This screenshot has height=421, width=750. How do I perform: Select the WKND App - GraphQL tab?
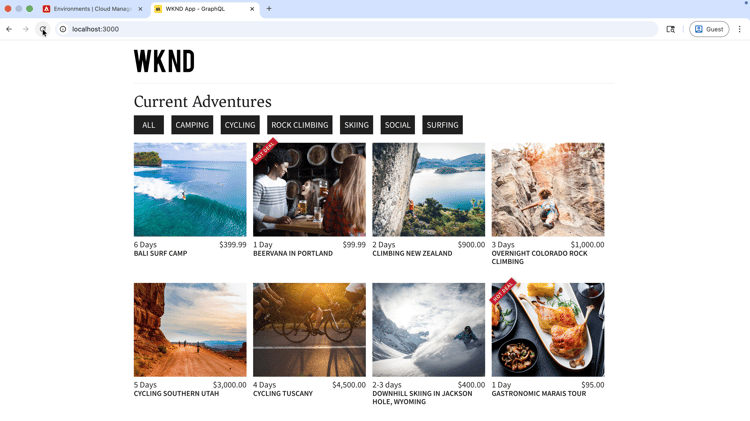tap(205, 9)
